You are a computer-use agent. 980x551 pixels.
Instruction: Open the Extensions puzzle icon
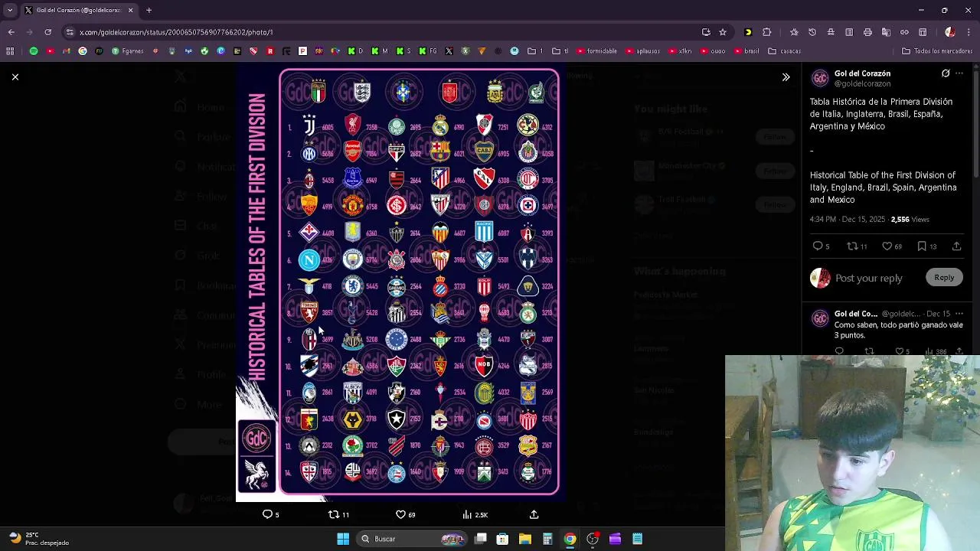point(766,32)
